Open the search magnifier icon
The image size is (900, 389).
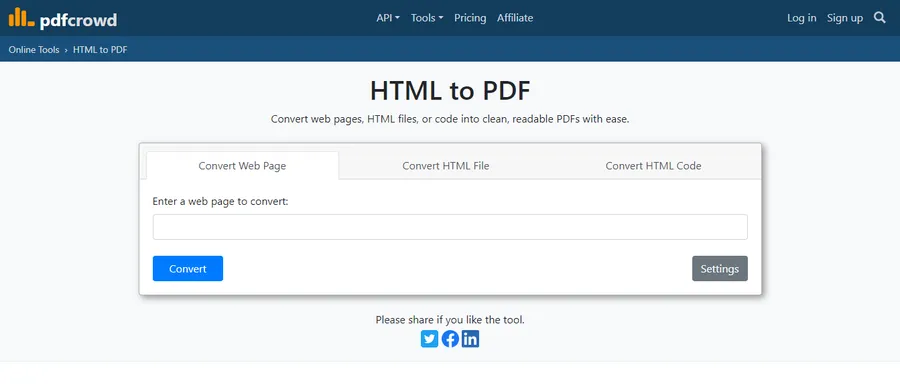click(x=879, y=18)
